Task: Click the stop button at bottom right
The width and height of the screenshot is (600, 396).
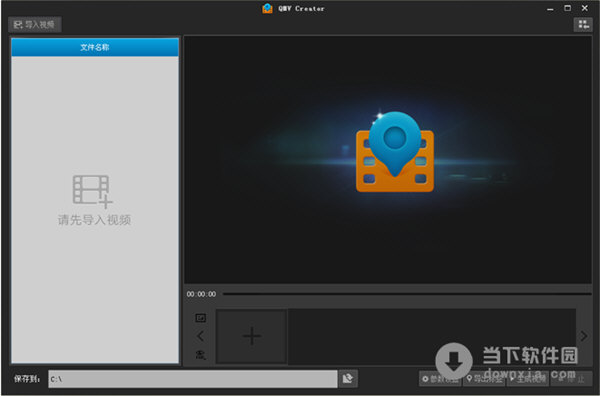Action: click(571, 379)
